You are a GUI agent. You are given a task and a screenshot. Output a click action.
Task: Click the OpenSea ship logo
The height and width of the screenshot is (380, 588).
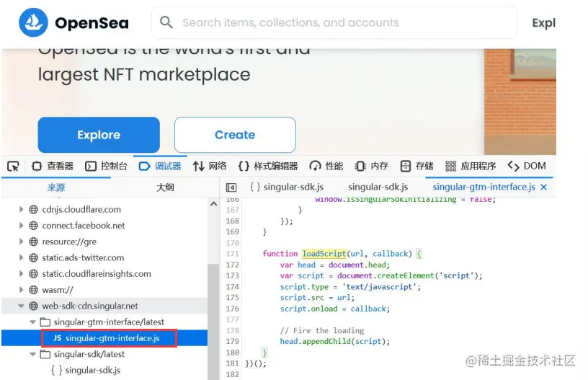[33, 22]
